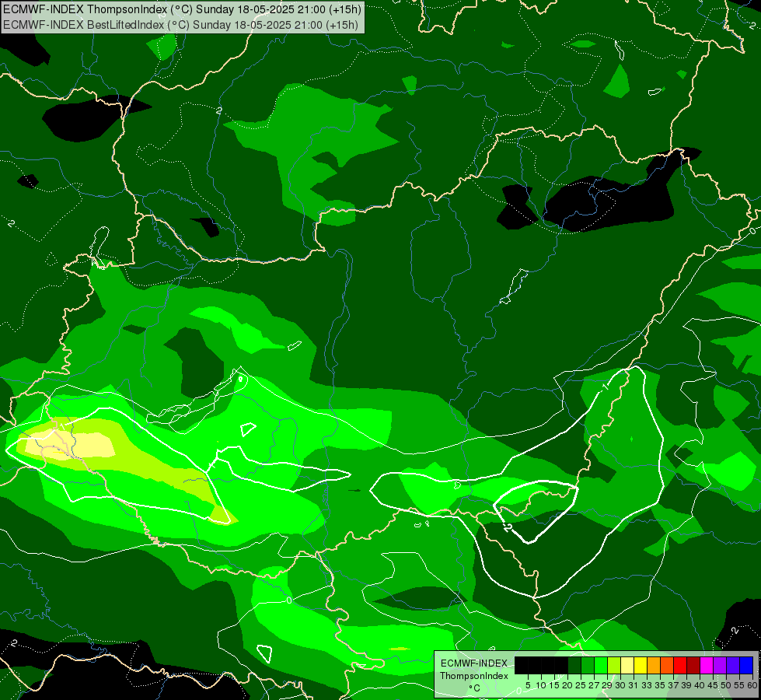Select the medium green 25–27 legend swatch
The image size is (761, 700).
(x=587, y=665)
